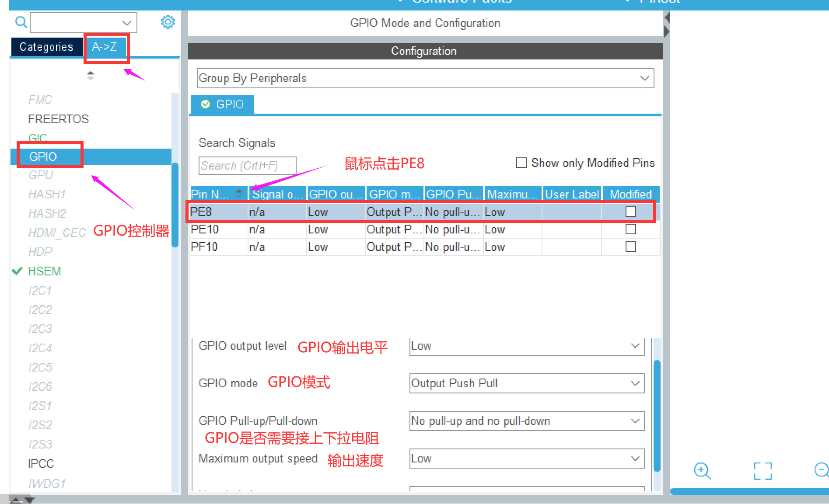Click the Pin Name column sort arrows

pyautogui.click(x=239, y=194)
